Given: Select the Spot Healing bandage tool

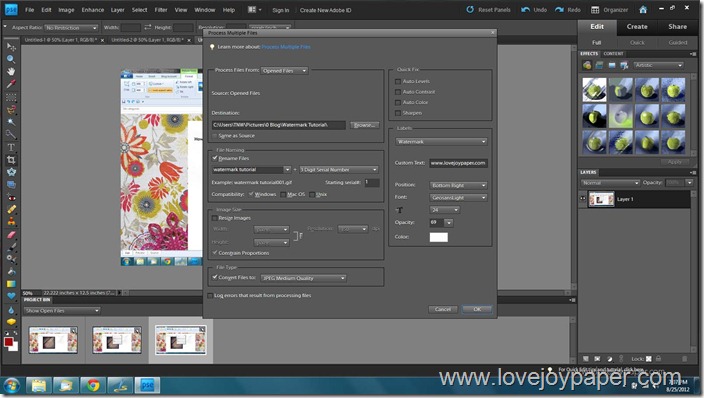Looking at the screenshot, I should click(11, 209).
